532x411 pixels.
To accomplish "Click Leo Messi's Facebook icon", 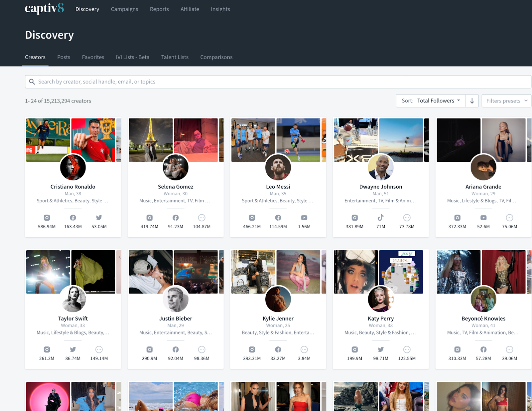I will (x=278, y=218).
